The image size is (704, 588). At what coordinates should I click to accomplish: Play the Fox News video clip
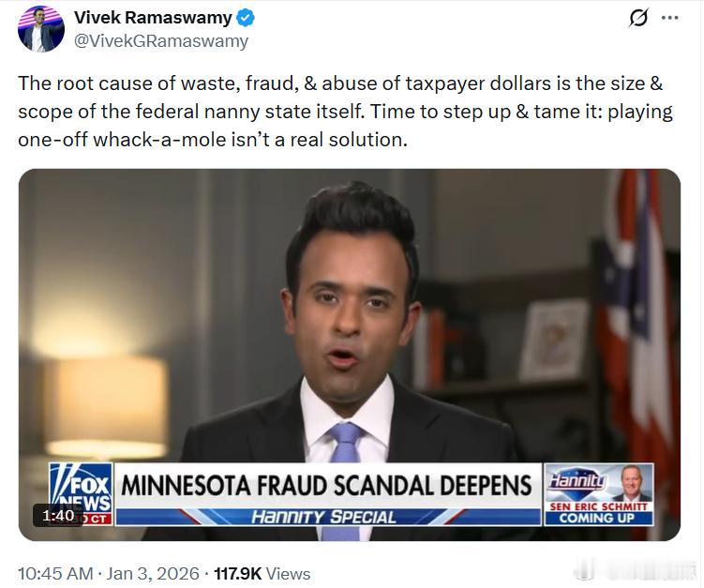point(350,354)
